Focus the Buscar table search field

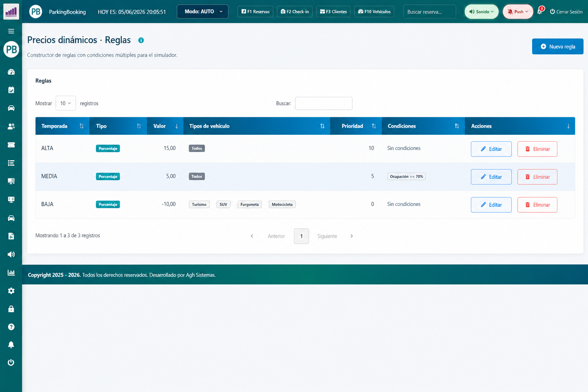coord(323,103)
